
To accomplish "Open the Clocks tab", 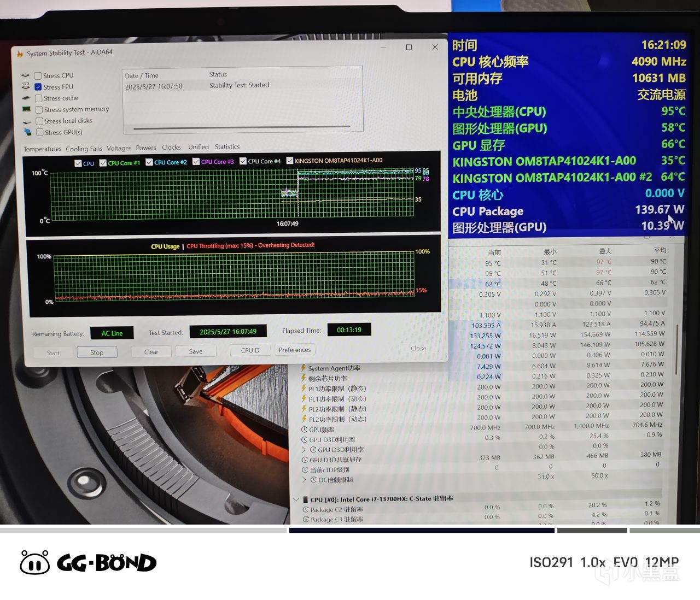I will 171,148.
